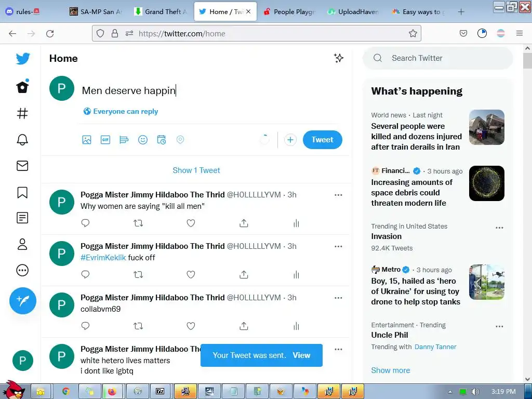View analytics of the collabvm69 tweet

[296, 326]
